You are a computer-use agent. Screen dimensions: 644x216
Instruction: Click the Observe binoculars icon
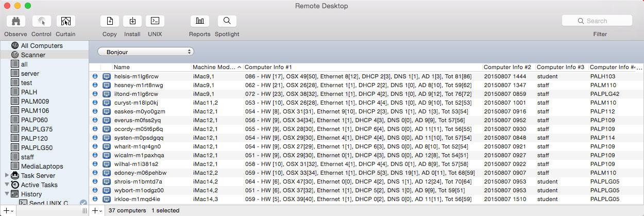click(15, 21)
